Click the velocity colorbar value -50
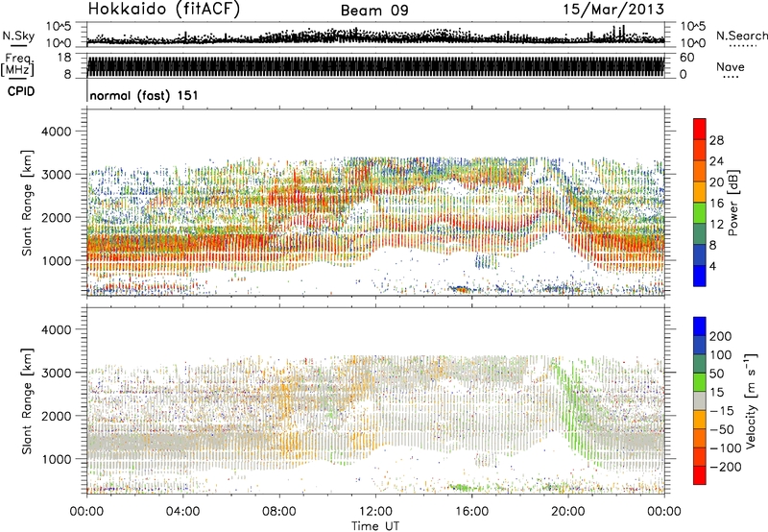 (x=721, y=429)
